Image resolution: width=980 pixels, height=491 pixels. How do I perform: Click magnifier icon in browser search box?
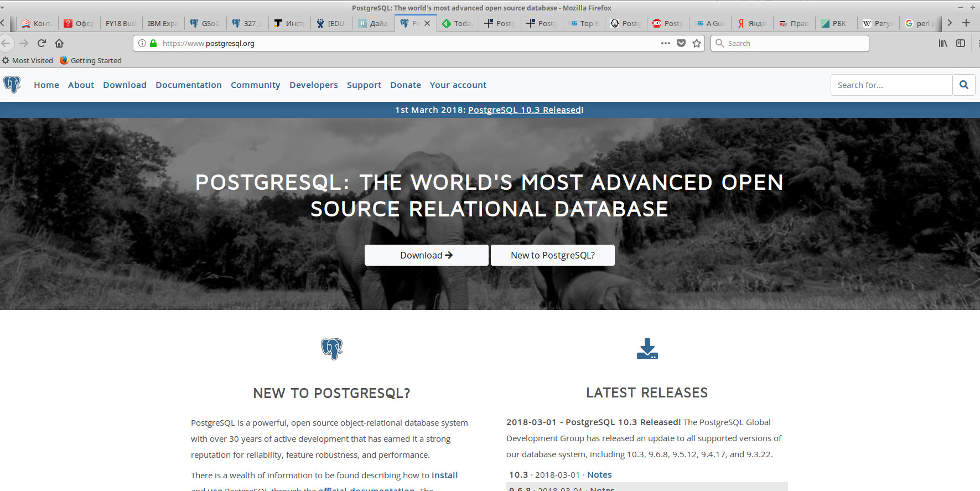719,43
